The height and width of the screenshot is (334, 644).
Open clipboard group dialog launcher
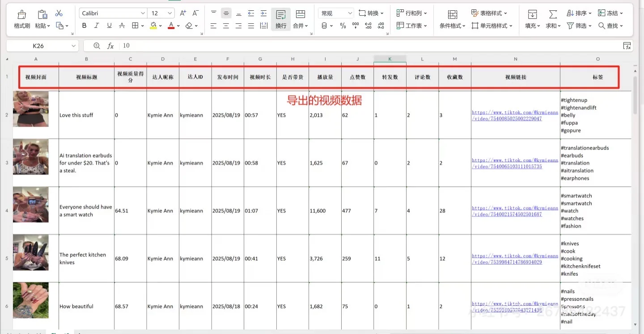(73, 33)
